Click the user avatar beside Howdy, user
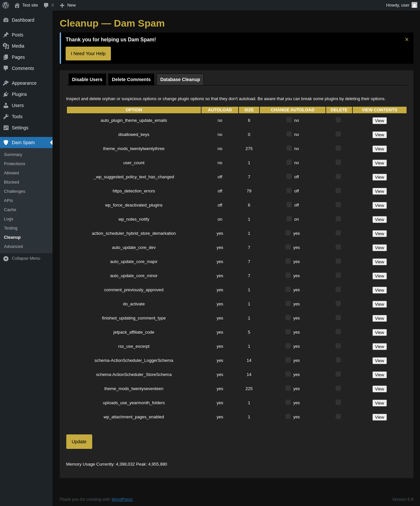420x506 pixels. [414, 5]
